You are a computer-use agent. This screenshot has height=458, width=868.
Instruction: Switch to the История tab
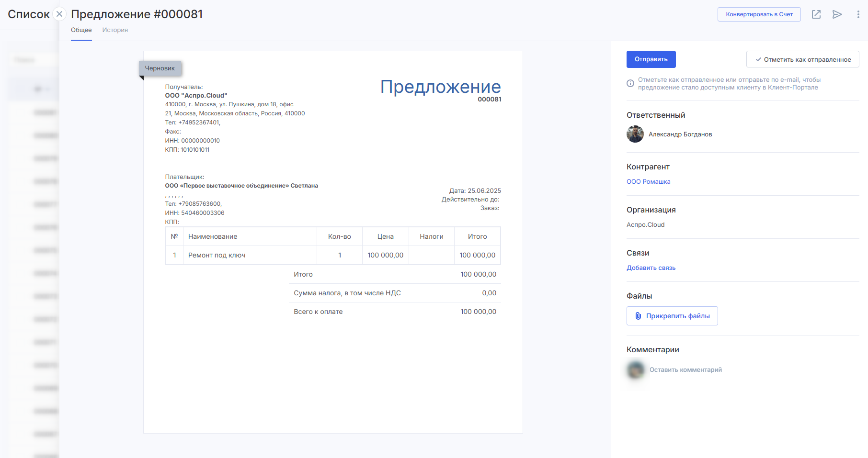115,30
